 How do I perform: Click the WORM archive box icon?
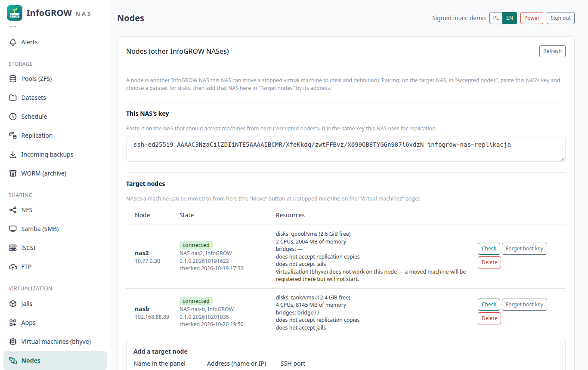coord(13,173)
